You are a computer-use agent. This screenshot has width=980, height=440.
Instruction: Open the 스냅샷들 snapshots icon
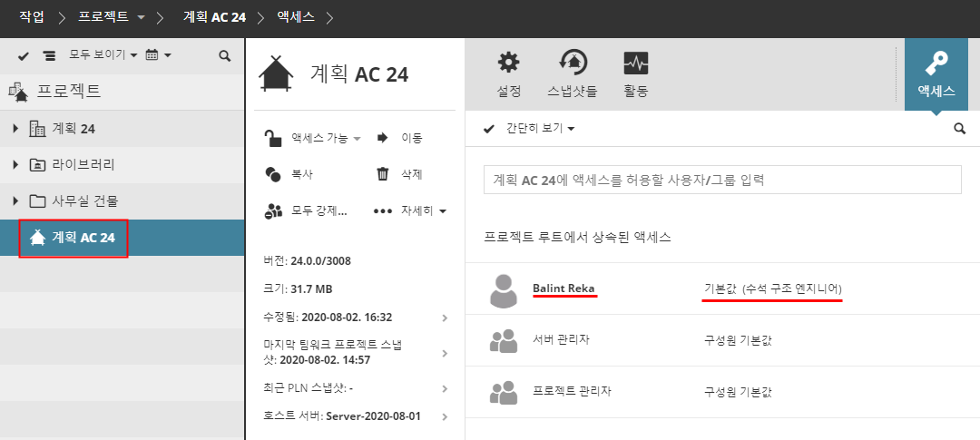pos(573,64)
